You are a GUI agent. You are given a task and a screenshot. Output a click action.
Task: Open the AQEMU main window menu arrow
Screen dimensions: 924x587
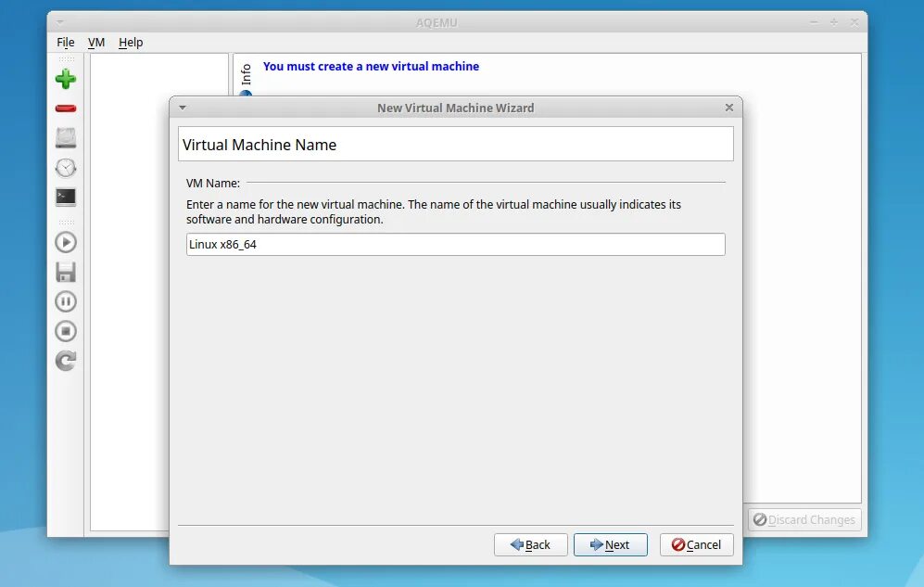59,22
